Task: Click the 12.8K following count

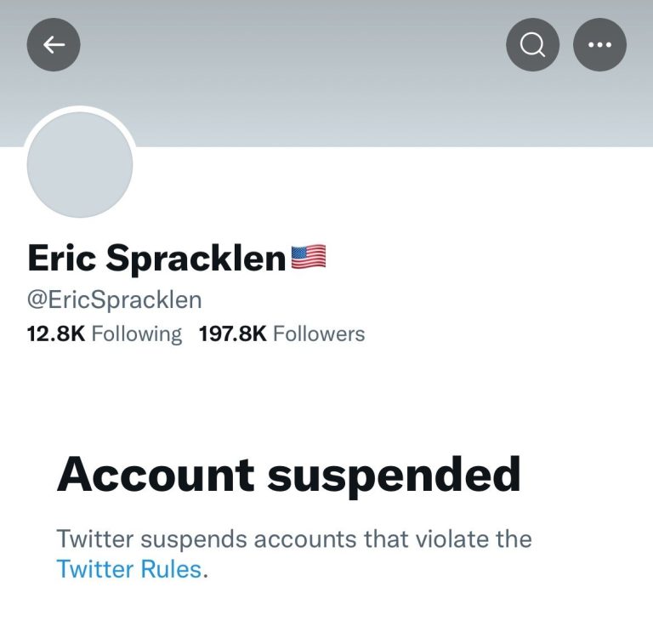Action: pyautogui.click(x=56, y=334)
